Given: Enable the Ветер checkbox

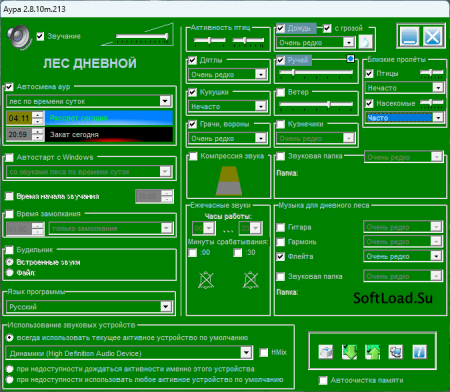Looking at the screenshot, I should (x=281, y=92).
